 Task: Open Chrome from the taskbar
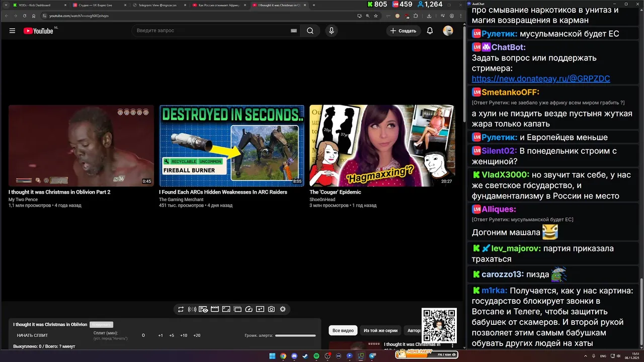(x=283, y=356)
